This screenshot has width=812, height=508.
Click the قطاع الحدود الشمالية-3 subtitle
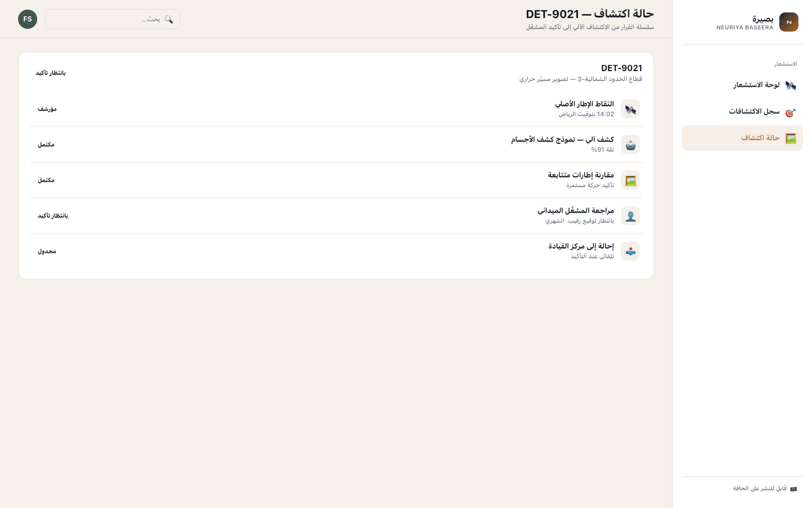581,79
